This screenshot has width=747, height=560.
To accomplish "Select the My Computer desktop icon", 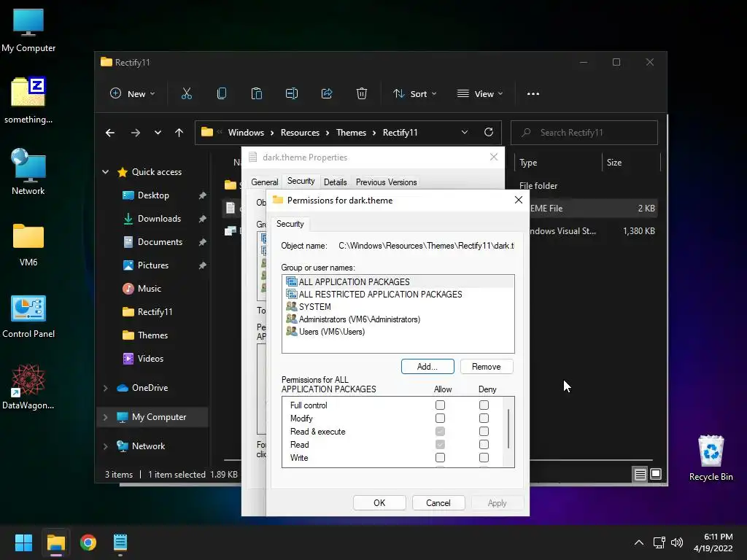I will coord(28,31).
